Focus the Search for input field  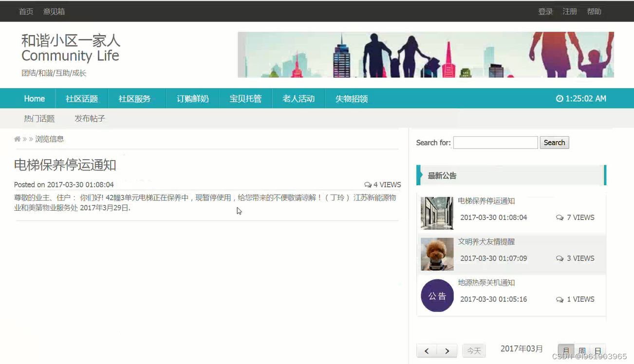point(495,143)
